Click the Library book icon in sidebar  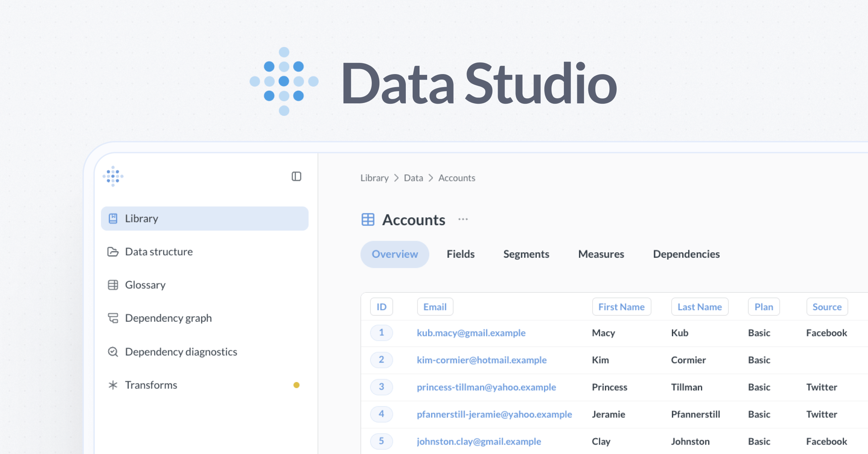(113, 218)
